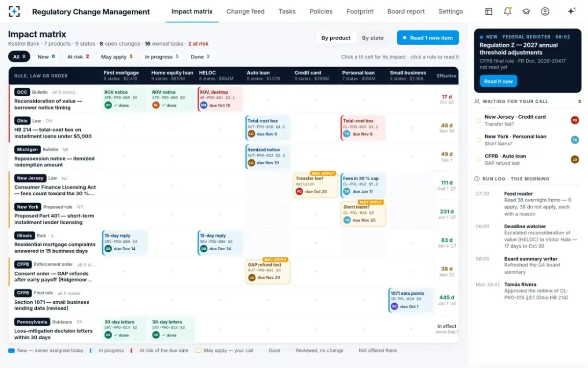Launch the sparkle assistant icon

[571, 11]
